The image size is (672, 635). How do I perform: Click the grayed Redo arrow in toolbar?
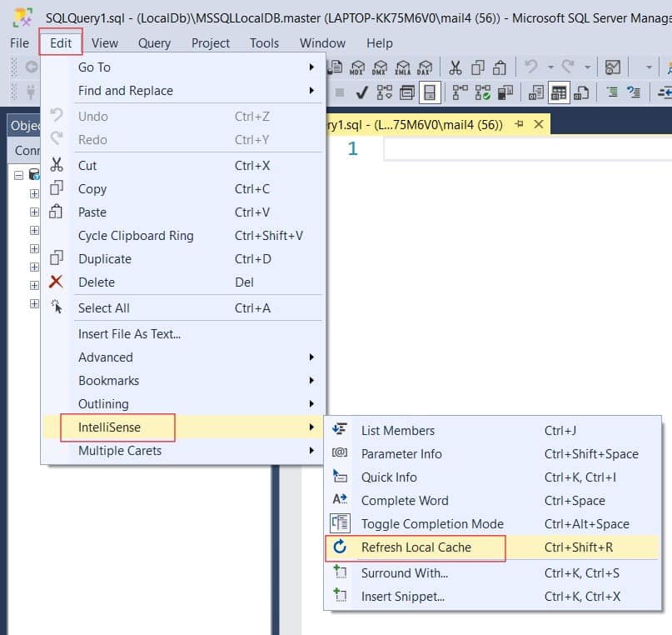[568, 67]
